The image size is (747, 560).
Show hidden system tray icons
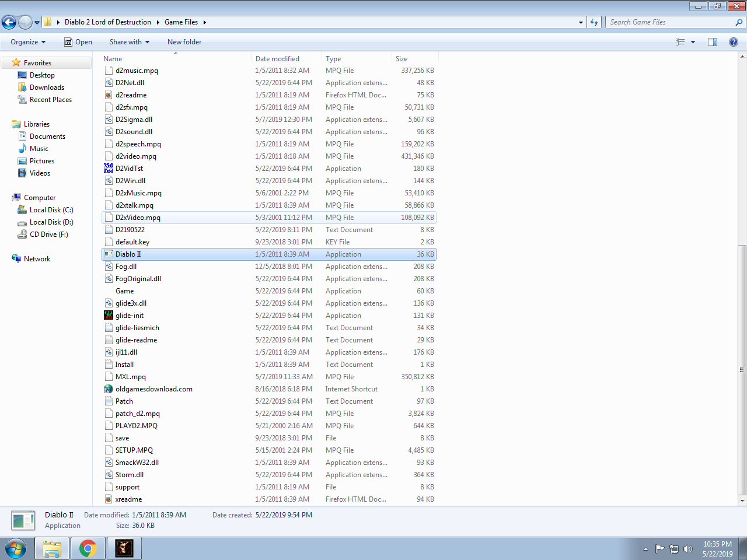(x=645, y=549)
